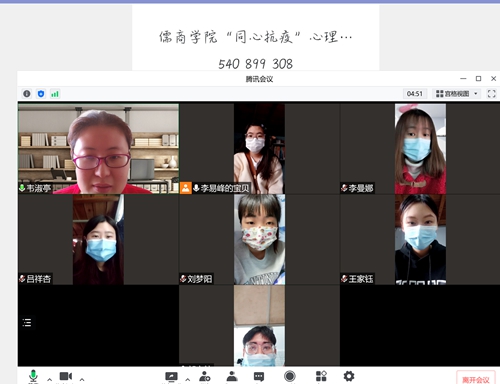Click the blue security shield icon
The height and width of the screenshot is (384, 500).
[x=41, y=94]
